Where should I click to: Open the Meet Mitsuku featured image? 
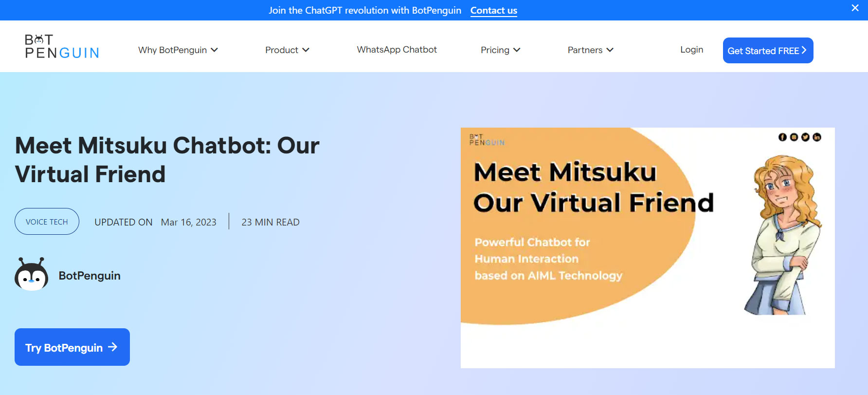[x=648, y=247]
